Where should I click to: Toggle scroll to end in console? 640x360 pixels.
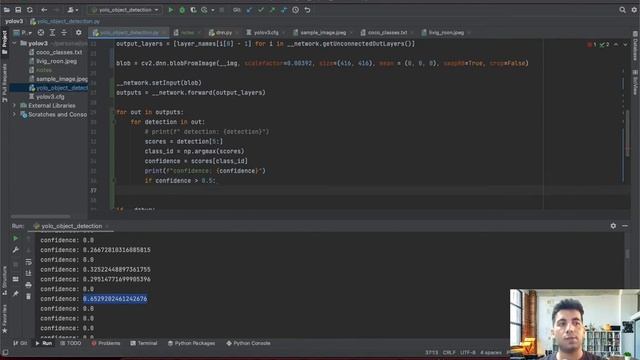pyautogui.click(x=28, y=273)
